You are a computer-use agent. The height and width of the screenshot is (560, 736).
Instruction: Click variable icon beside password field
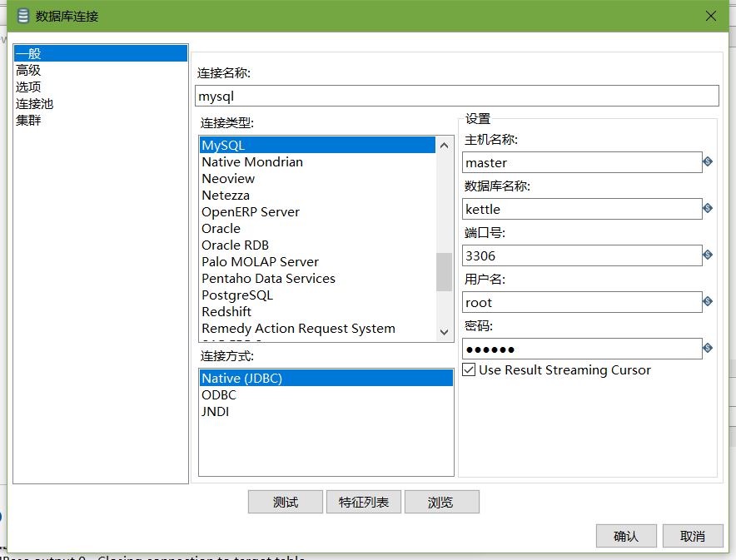(x=708, y=348)
